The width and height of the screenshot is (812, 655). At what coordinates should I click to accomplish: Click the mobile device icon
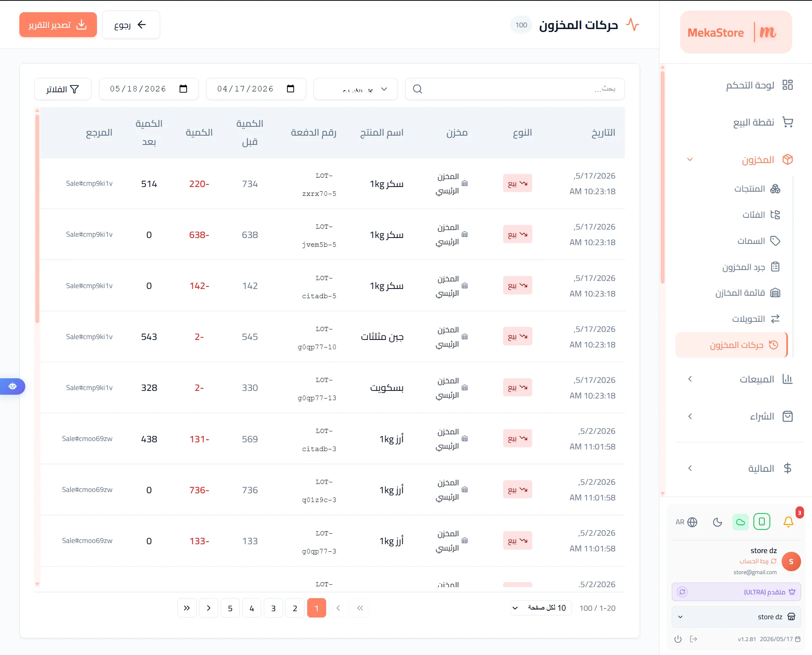pyautogui.click(x=762, y=522)
